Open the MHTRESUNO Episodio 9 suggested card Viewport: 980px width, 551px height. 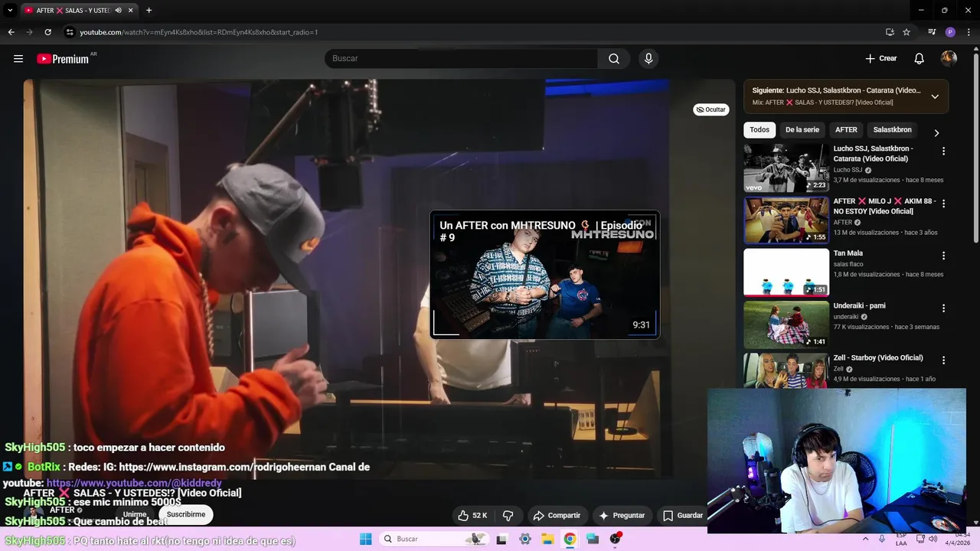pos(544,275)
